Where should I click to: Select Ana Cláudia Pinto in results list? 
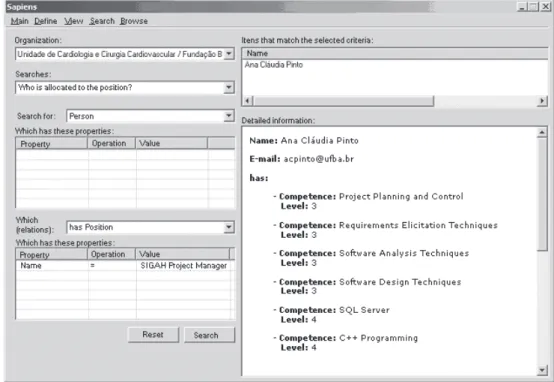click(x=274, y=65)
